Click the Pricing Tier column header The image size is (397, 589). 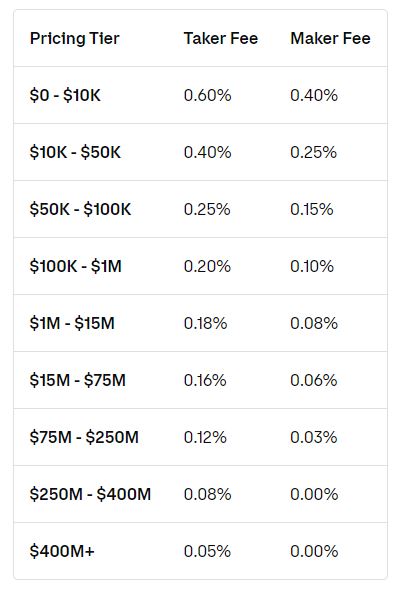pyautogui.click(x=74, y=38)
